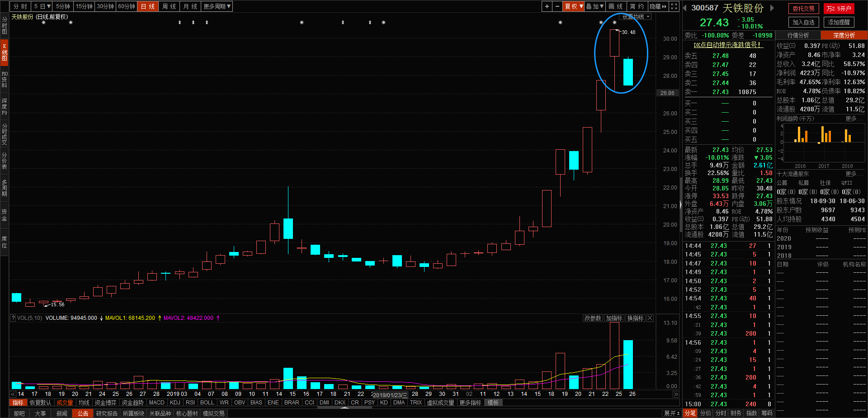Screen dimensions: 868x418
Task: Zoom out the chart with minus icon
Action: [x=557, y=6]
